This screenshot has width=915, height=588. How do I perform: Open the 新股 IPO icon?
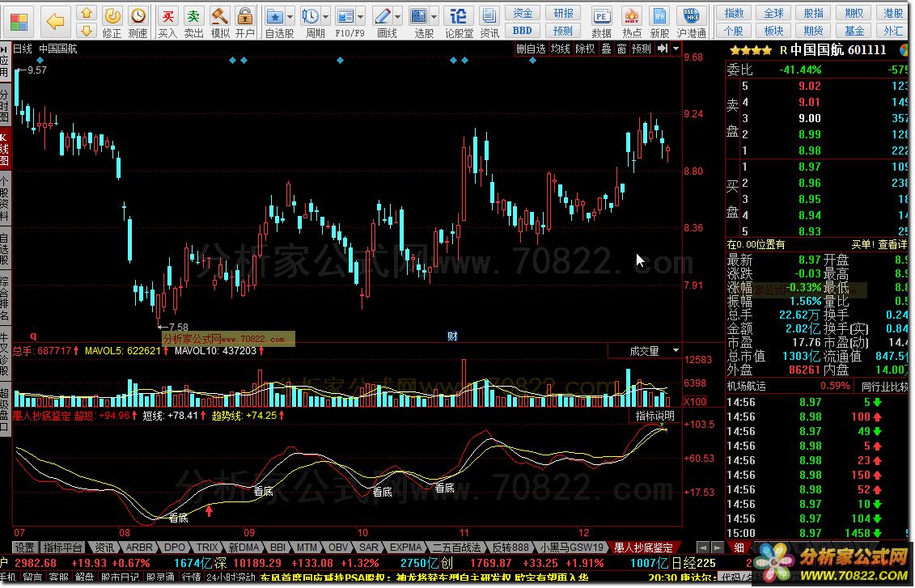tap(659, 23)
